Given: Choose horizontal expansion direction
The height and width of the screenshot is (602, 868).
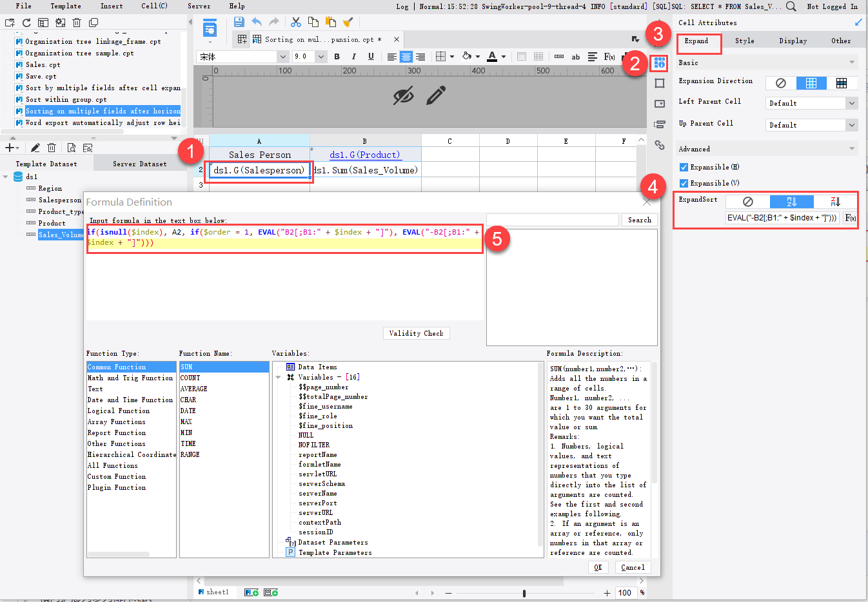Looking at the screenshot, I should (842, 83).
